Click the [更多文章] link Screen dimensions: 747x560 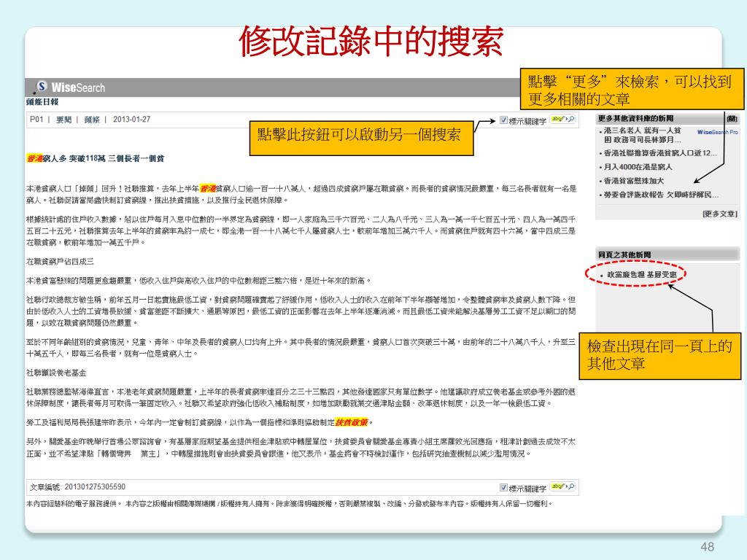(x=720, y=214)
